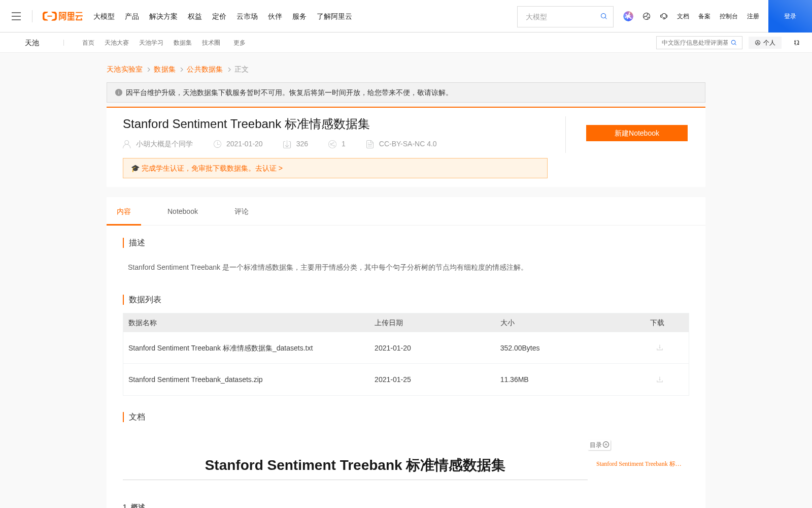
Task: Click the 天池 brand title
Action: [x=32, y=43]
